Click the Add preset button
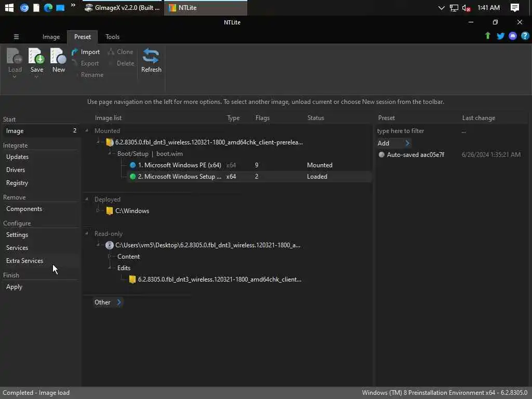532x399 pixels. coord(394,143)
